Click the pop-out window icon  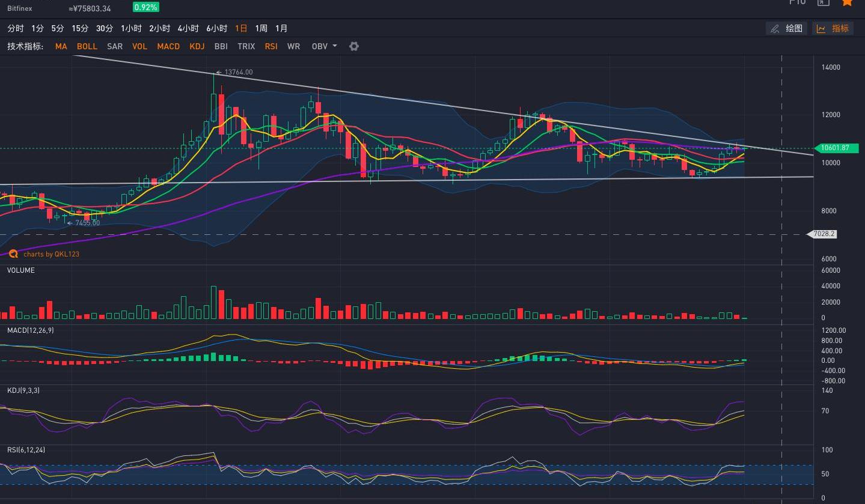pos(823,2)
